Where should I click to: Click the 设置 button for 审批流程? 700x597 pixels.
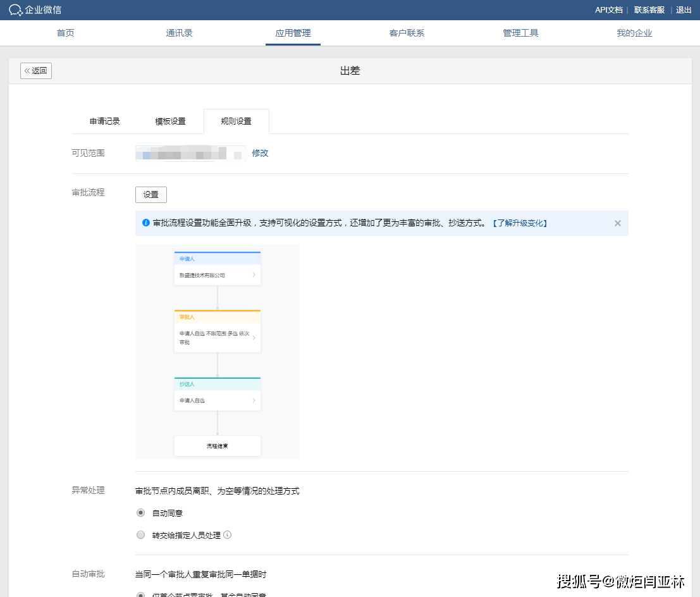151,195
